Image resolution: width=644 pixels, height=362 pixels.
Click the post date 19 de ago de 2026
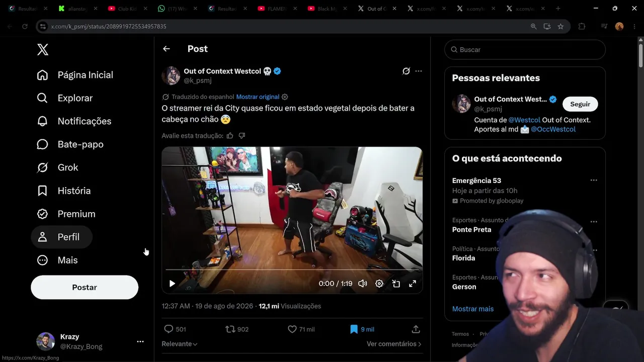pyautogui.click(x=223, y=306)
